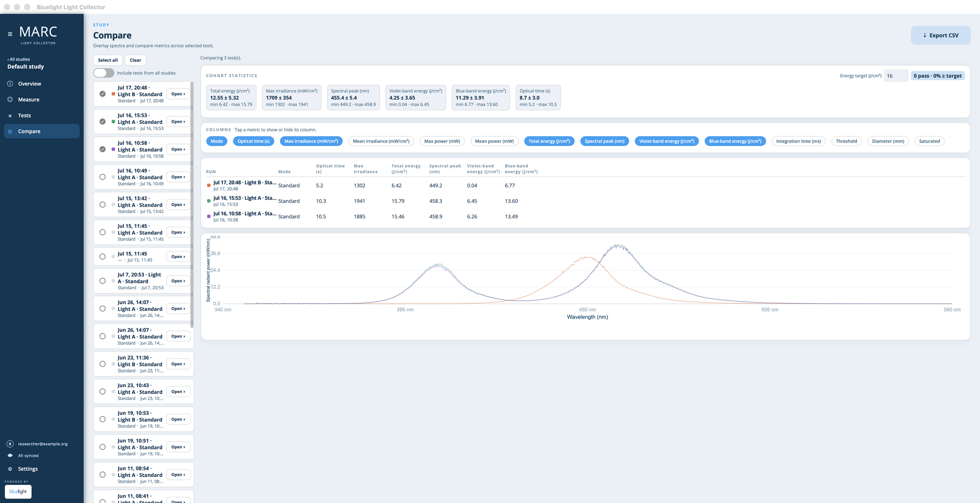Viewport: 980px width, 503px height.
Task: Click the Energy target input field
Action: [896, 76]
